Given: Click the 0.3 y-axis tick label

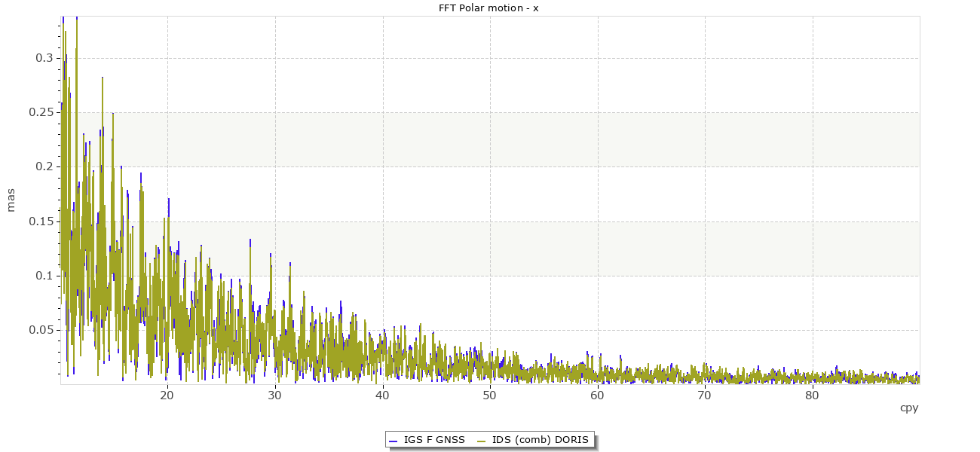Looking at the screenshot, I should (x=44, y=58).
